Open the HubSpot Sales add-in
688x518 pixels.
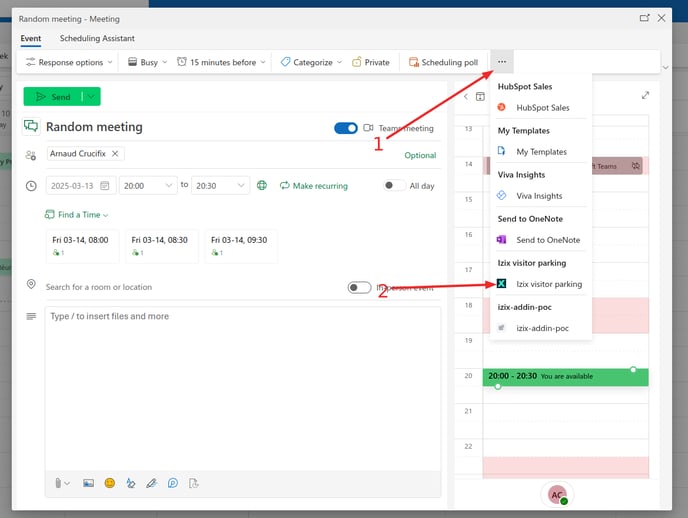(542, 108)
